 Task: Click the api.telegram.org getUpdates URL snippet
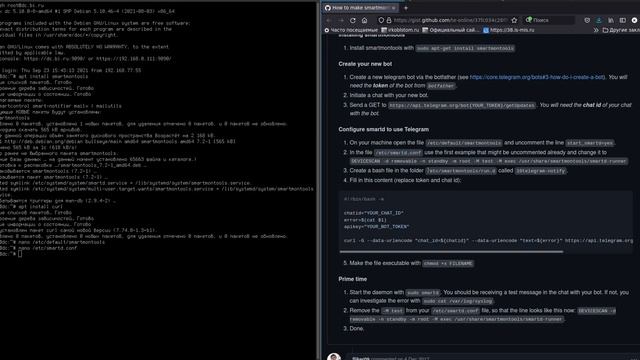point(462,105)
